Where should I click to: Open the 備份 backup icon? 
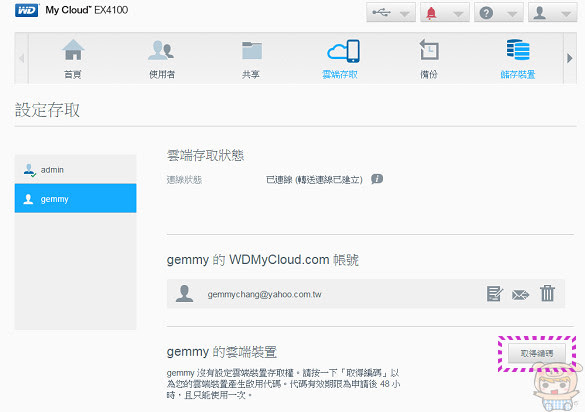[429, 50]
